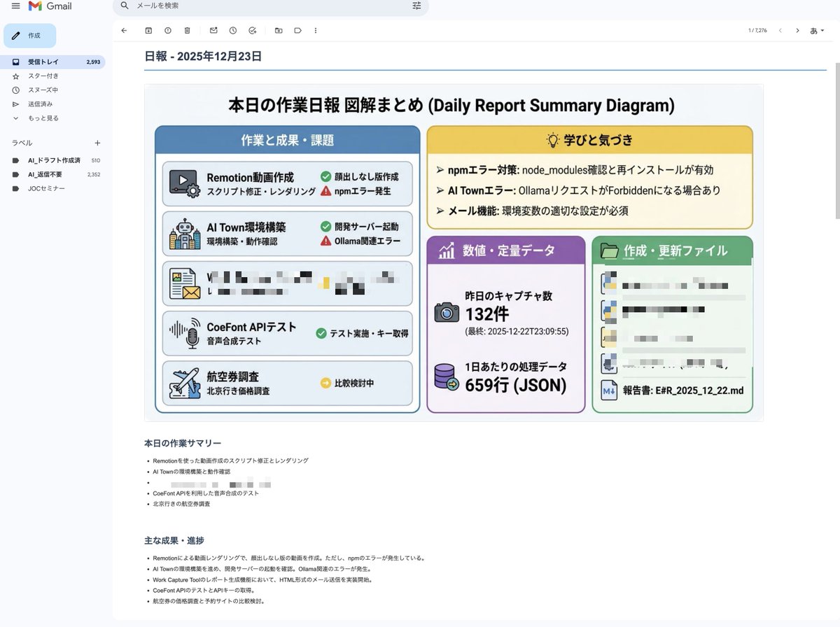Open the search filter options icon
The image size is (840, 627).
417,6
